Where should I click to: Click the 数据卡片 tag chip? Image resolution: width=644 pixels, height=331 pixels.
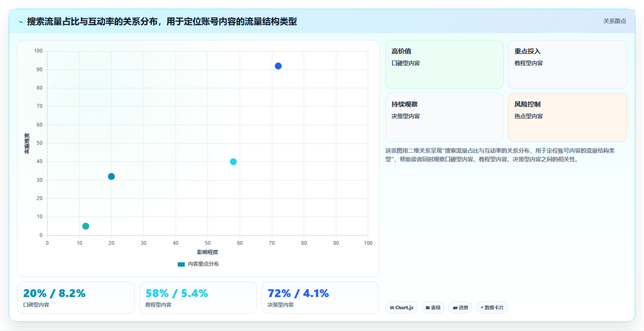[x=492, y=308]
